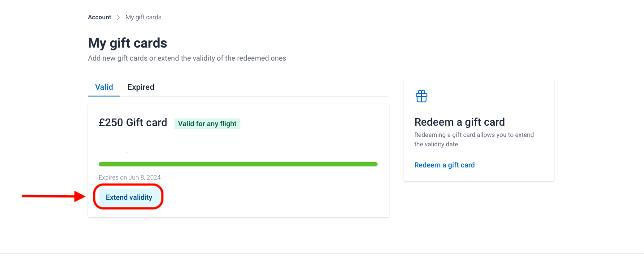Click the breadcrumb chevron separator after Account

118,18
